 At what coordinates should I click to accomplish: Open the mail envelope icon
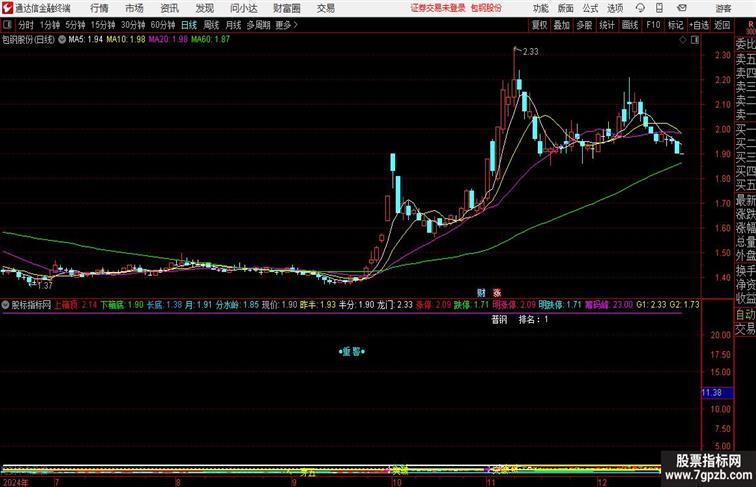click(x=682, y=8)
